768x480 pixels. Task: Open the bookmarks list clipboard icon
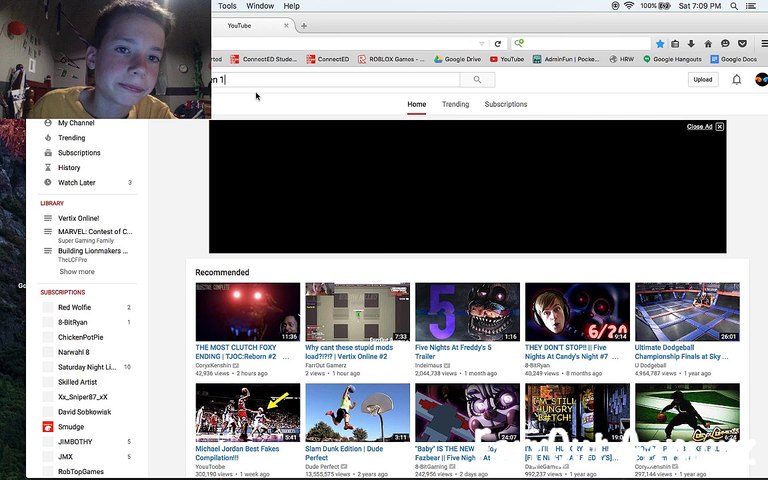(675, 44)
